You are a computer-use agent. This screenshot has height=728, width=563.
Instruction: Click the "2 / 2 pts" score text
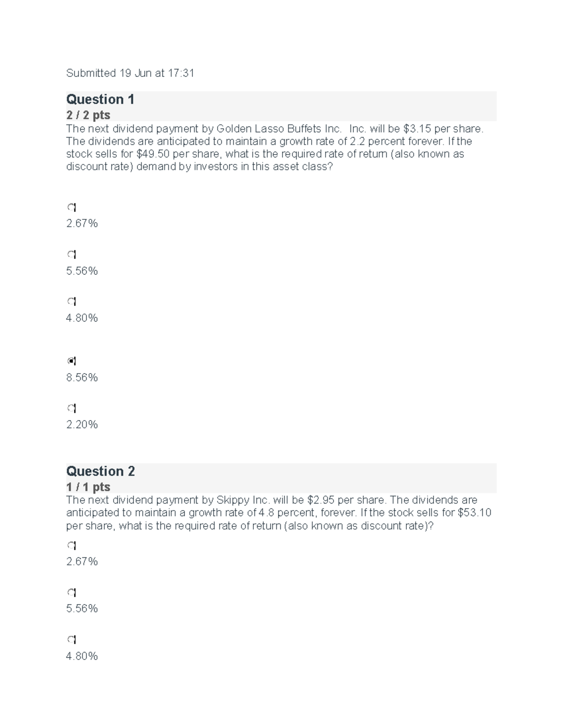[x=88, y=115]
